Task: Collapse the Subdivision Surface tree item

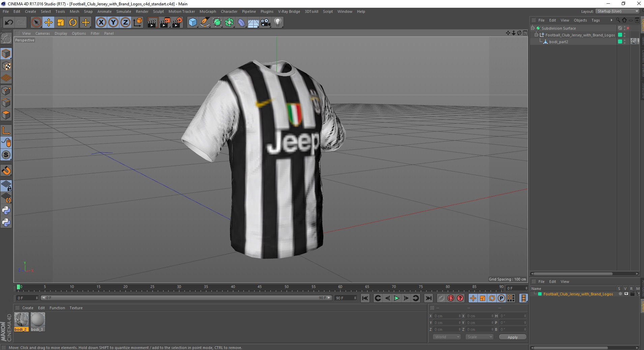Action: [x=533, y=28]
